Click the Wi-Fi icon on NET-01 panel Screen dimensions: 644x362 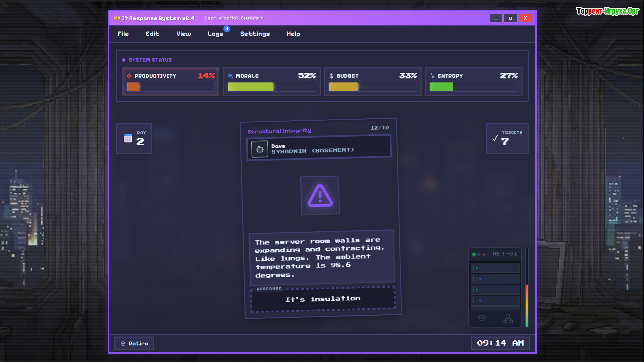[x=482, y=319]
